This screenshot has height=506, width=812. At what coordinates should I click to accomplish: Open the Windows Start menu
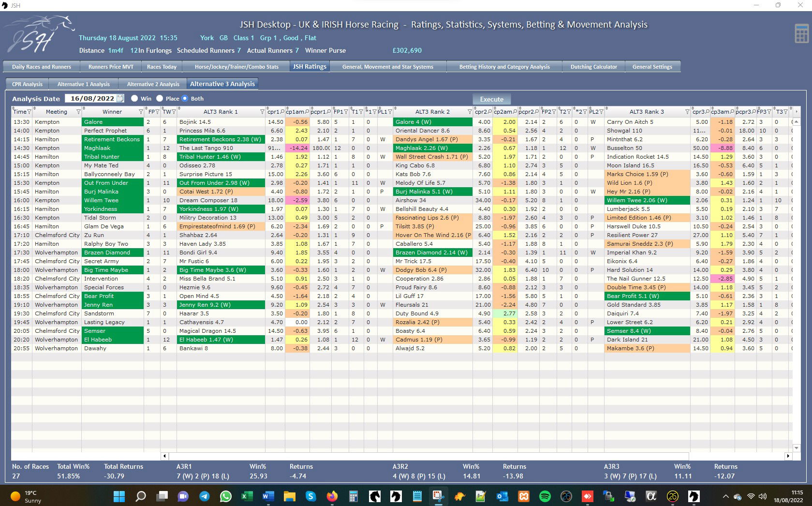coord(119,496)
